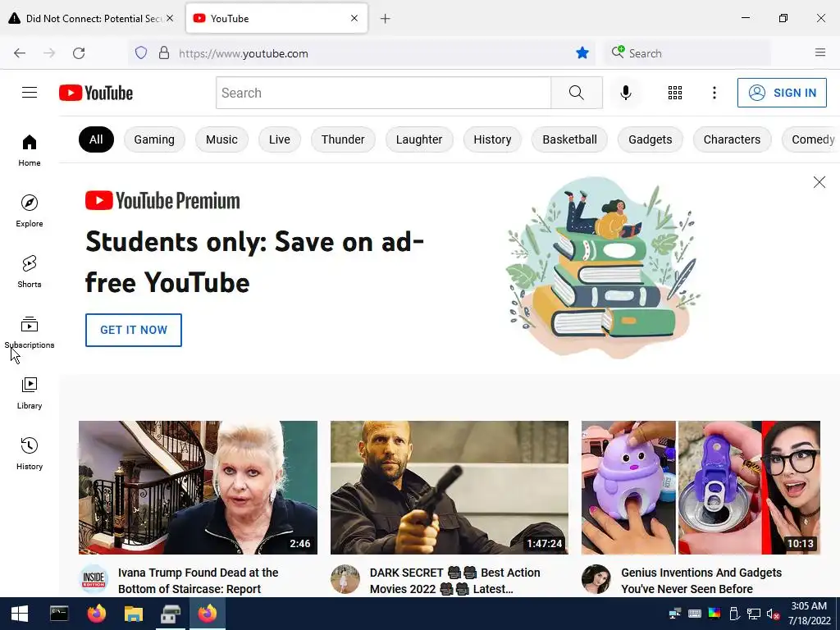Select the Gadgets filter chip
Viewport: 840px width, 630px height.
(651, 139)
